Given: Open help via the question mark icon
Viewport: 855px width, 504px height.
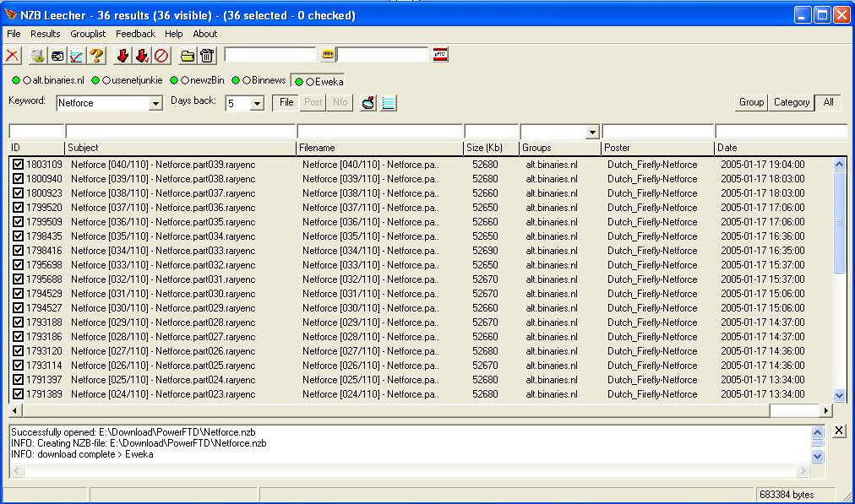Looking at the screenshot, I should 96,55.
